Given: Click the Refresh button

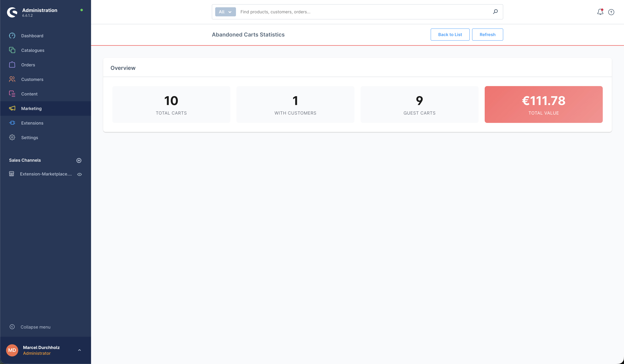Looking at the screenshot, I should coord(487,35).
